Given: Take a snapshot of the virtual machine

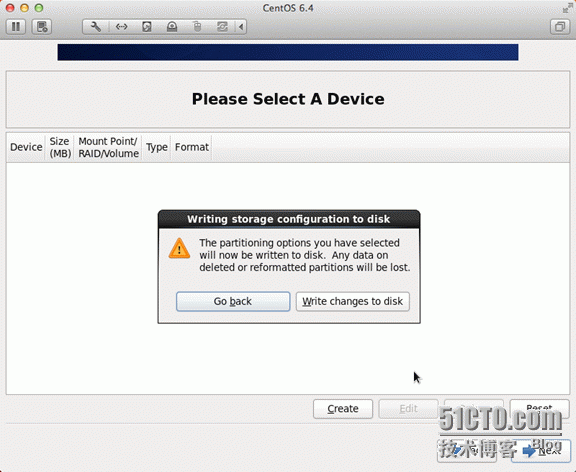Looking at the screenshot, I should [42, 27].
